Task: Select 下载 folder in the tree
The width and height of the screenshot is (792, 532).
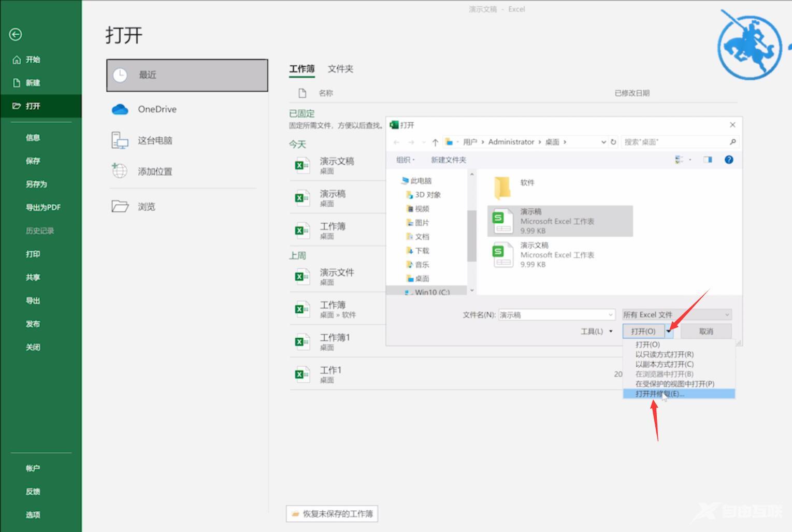Action: (417, 251)
